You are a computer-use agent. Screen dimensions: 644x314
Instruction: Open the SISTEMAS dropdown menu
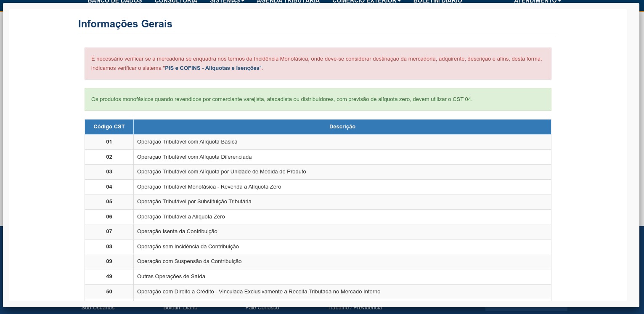pyautogui.click(x=227, y=1)
